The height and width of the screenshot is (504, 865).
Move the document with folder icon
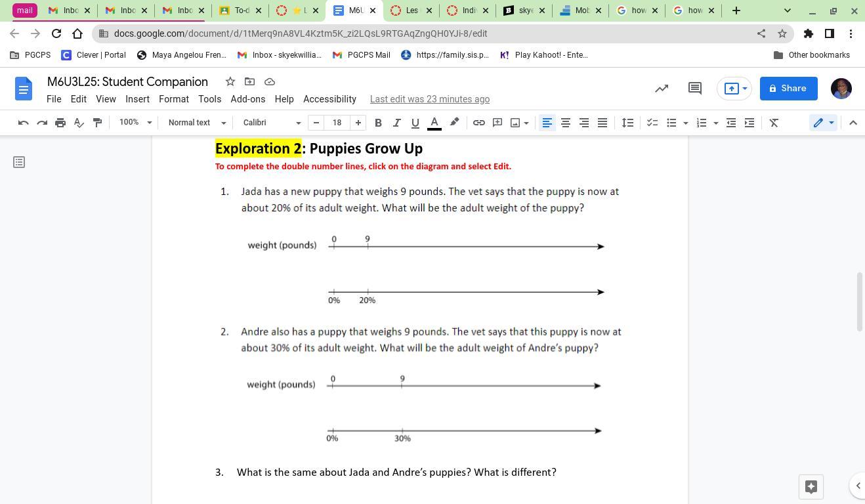(249, 81)
